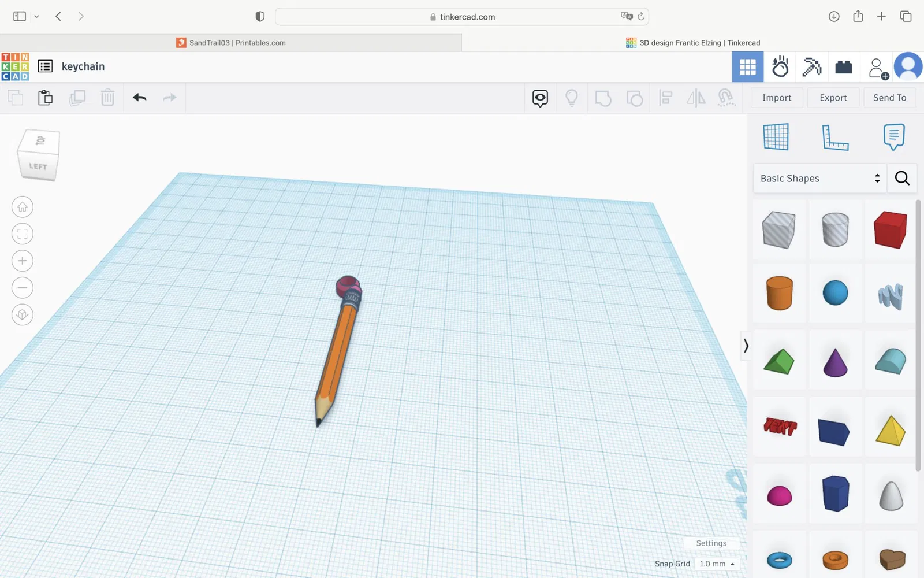Click the invite collaborator icon
Viewport: 924px width, 578px height.
tap(878, 68)
